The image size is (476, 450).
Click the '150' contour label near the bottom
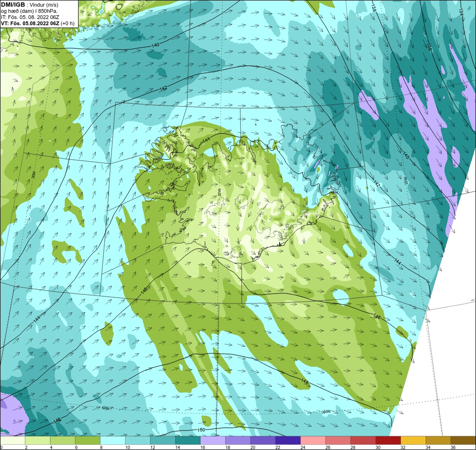click(x=201, y=430)
